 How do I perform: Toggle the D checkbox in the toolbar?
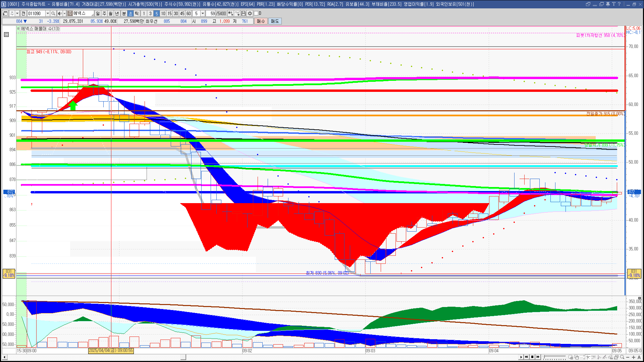tap(256, 13)
